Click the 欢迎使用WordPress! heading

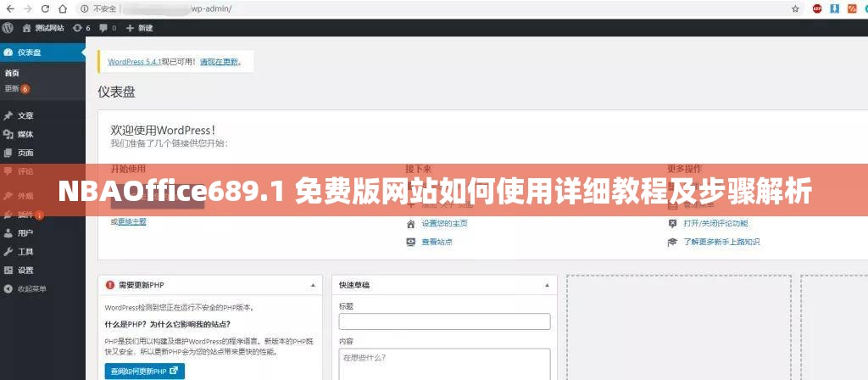tap(164, 130)
